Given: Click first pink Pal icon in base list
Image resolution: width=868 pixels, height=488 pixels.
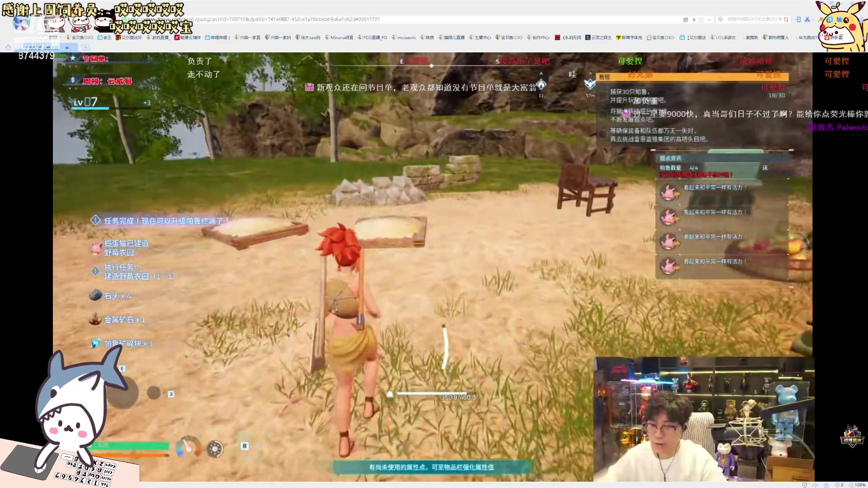Looking at the screenshot, I should tap(670, 192).
